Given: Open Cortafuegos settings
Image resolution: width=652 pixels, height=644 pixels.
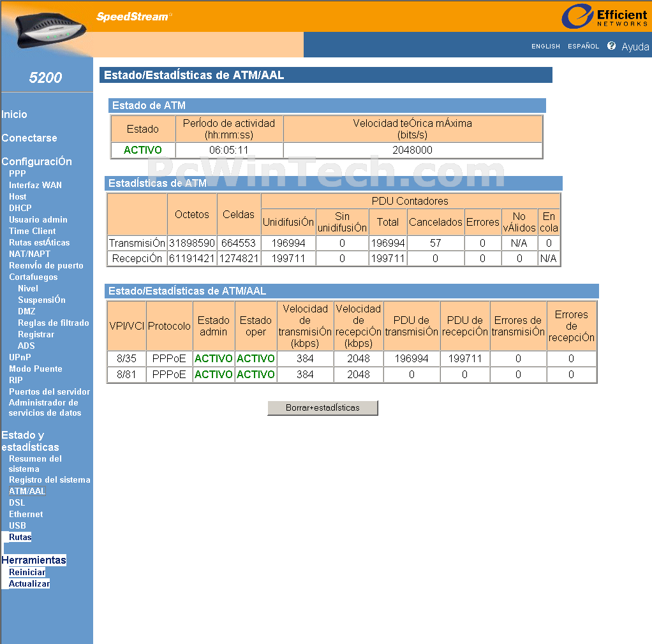Looking at the screenshot, I should [33, 277].
